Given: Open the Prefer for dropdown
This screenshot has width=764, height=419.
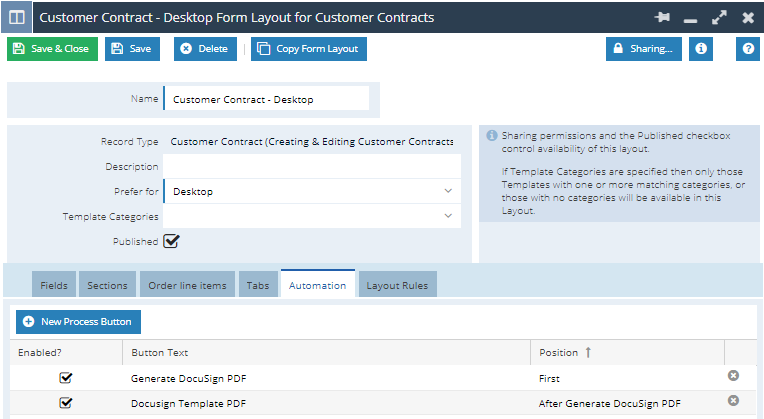Looking at the screenshot, I should pos(312,191).
